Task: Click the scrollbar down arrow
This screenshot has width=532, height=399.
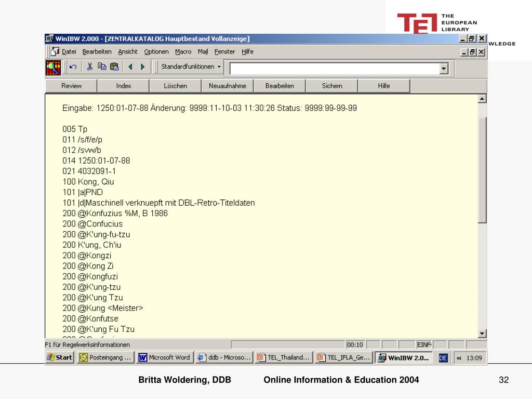Action: click(482, 334)
